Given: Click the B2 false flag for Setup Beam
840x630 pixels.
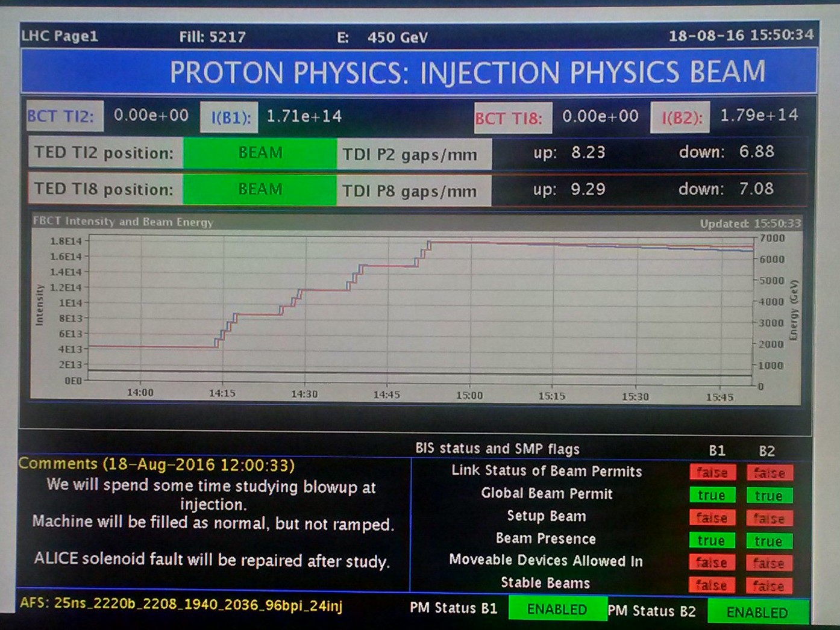Looking at the screenshot, I should tap(769, 519).
